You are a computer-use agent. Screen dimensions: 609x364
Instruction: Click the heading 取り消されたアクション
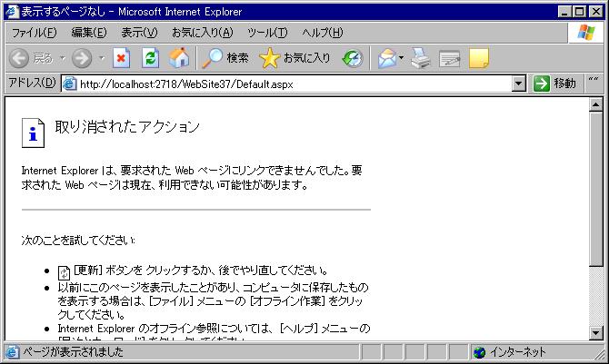point(127,127)
